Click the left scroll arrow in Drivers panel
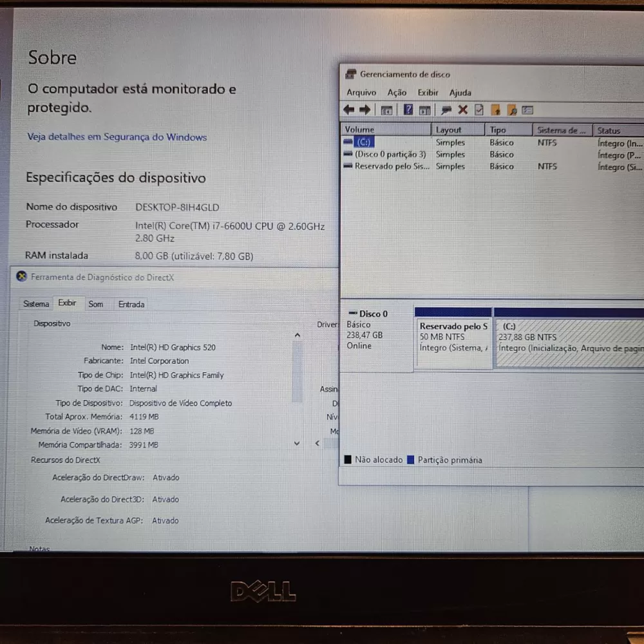The image size is (644, 644). click(317, 443)
